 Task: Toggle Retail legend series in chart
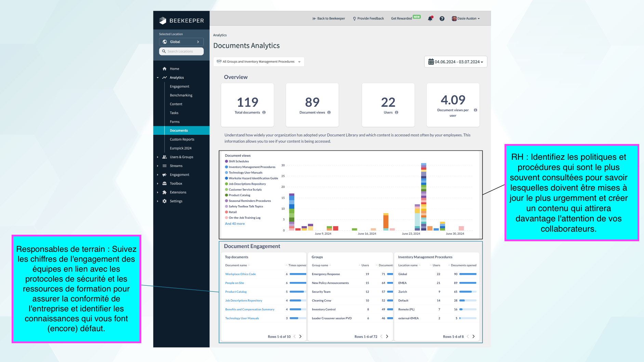click(x=232, y=212)
